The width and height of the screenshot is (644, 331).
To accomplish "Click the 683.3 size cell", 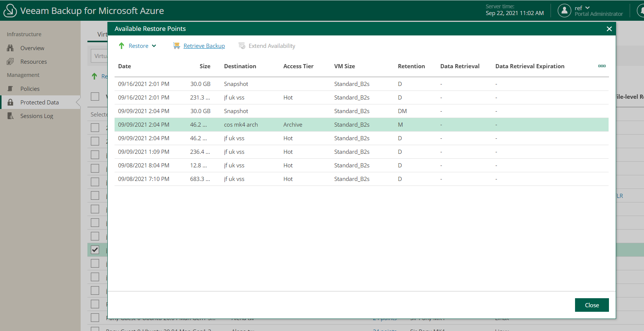I will click(200, 179).
